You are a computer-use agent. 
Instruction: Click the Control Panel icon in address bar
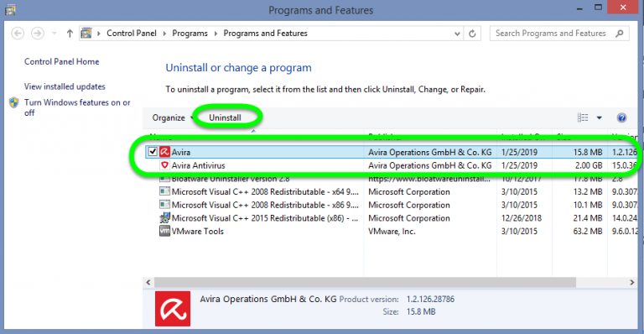tap(86, 34)
